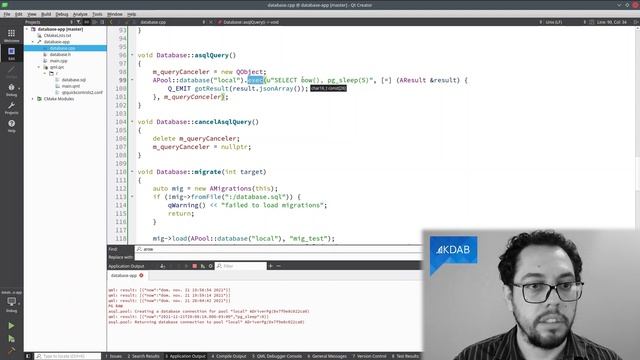Switch to the Compile Output pane
The width and height of the screenshot is (640, 360).
click(229, 356)
